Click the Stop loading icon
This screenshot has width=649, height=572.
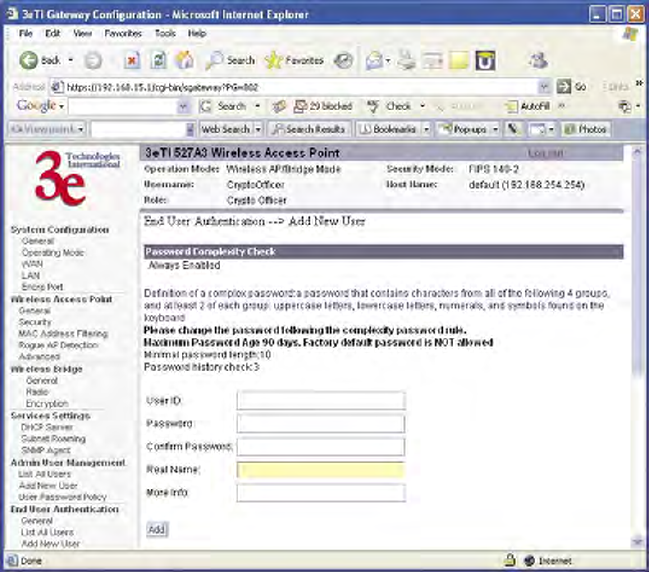pyautogui.click(x=132, y=61)
